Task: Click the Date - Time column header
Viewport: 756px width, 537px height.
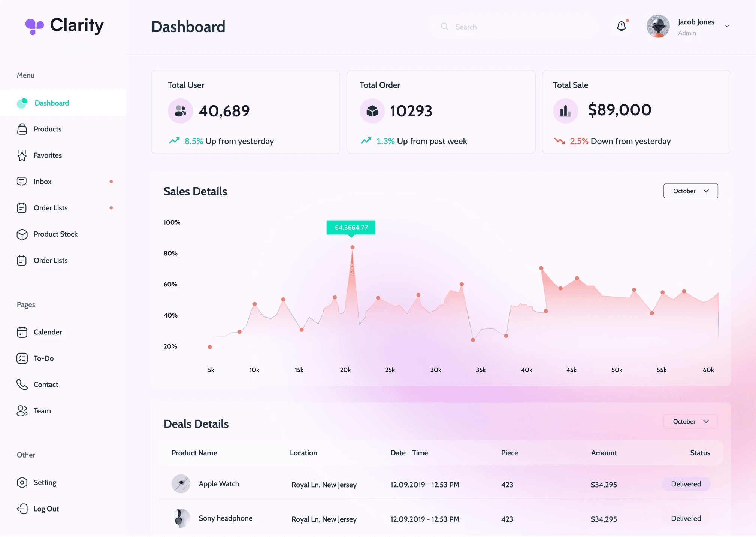Action: (409, 453)
